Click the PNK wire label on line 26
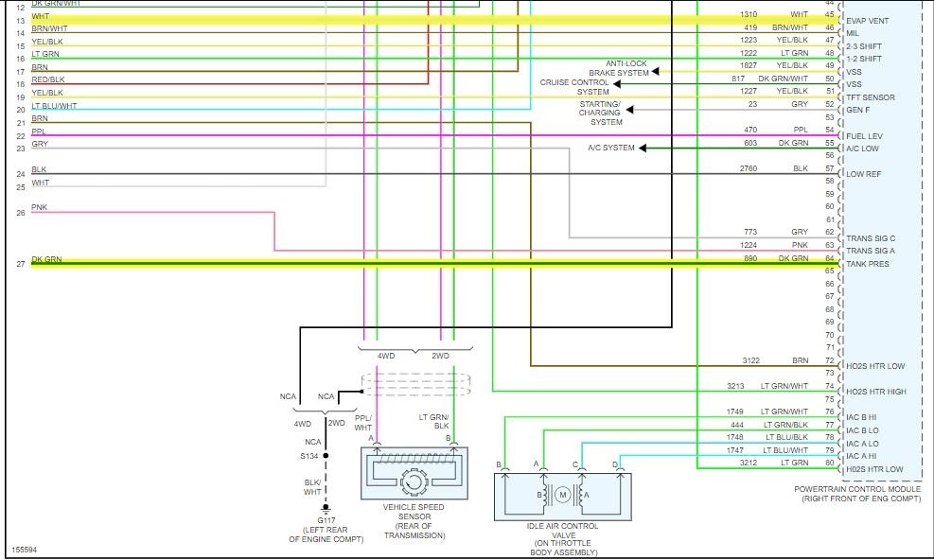 coord(40,207)
